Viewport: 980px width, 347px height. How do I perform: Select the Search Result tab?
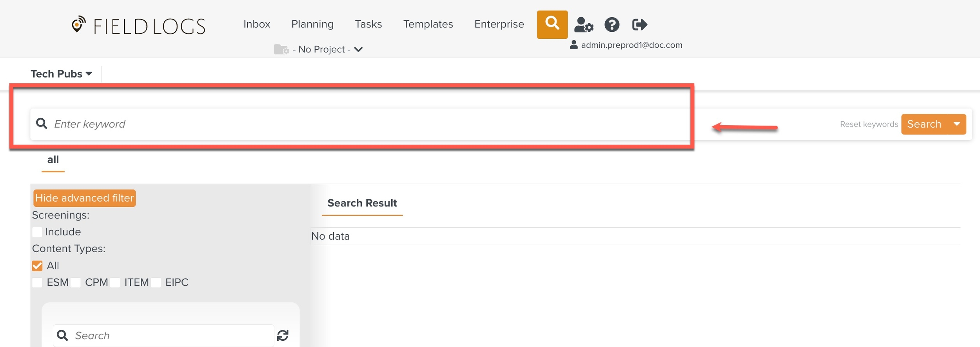(x=362, y=203)
